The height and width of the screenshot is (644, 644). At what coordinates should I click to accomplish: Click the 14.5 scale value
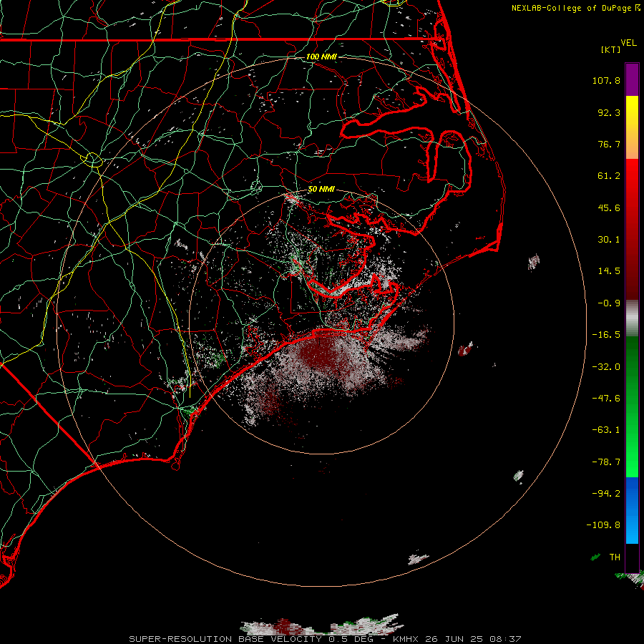tap(609, 271)
